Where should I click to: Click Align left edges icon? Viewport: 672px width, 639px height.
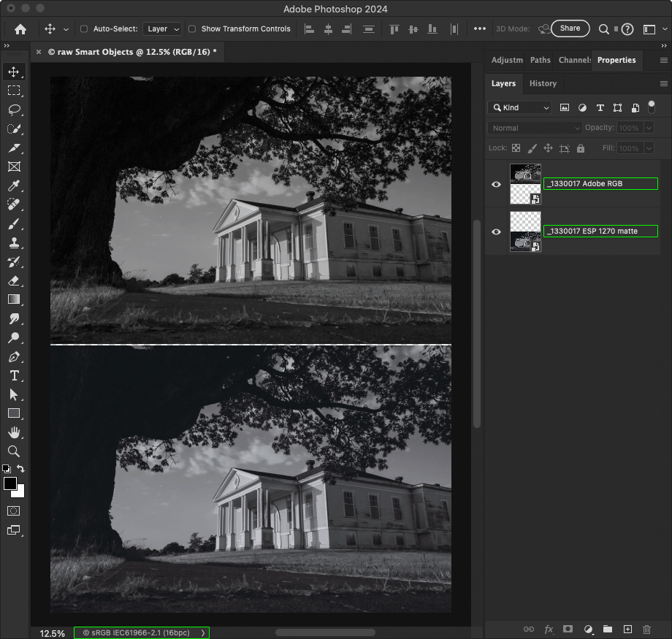309,29
